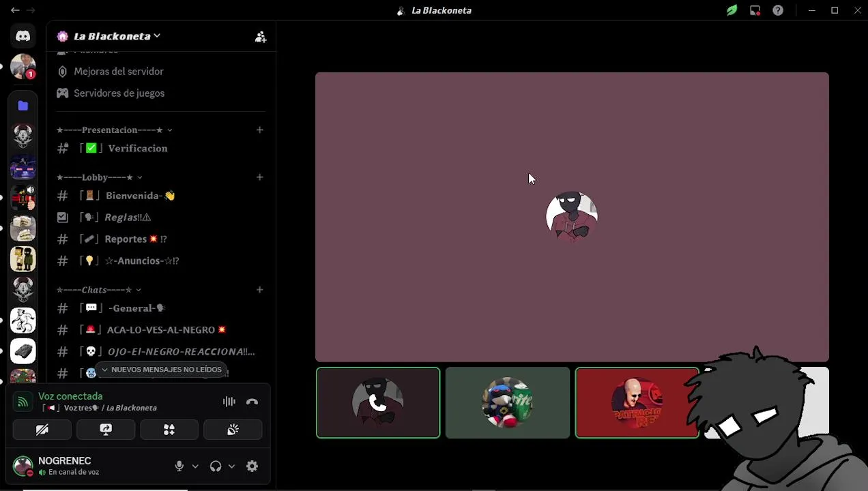Image resolution: width=868 pixels, height=491 pixels.
Task: Disconnect from voice call
Action: pos(252,402)
